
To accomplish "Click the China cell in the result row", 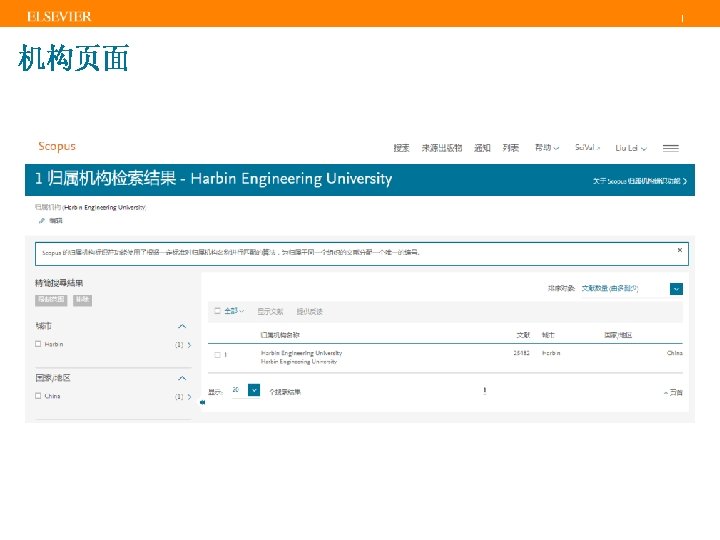I will [675, 353].
